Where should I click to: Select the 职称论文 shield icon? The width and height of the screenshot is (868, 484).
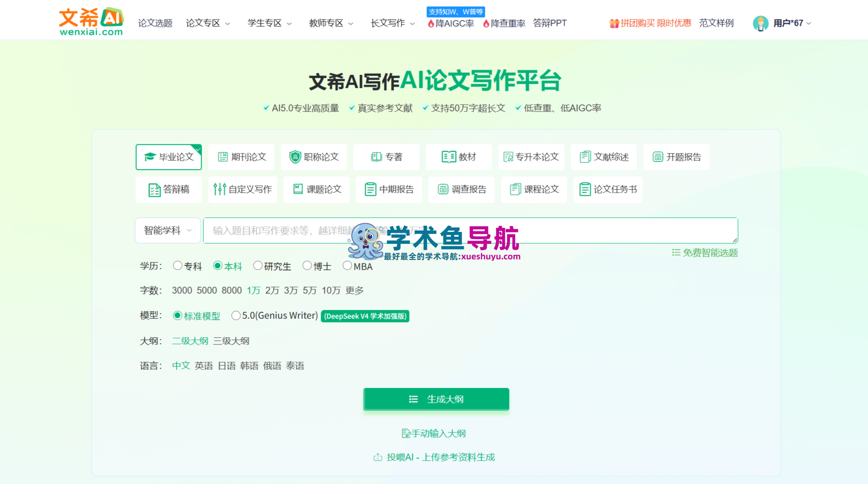click(295, 157)
